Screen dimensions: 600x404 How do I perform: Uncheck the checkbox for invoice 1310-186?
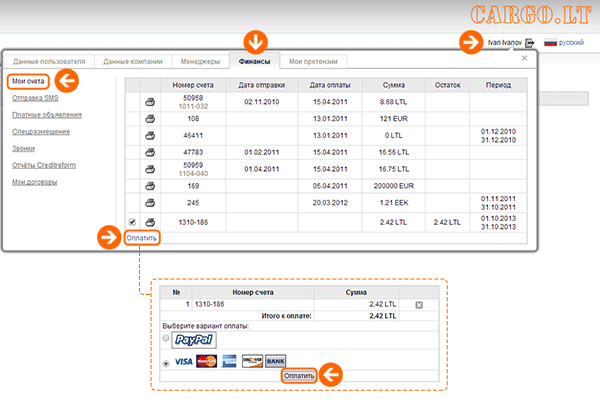coord(133,222)
